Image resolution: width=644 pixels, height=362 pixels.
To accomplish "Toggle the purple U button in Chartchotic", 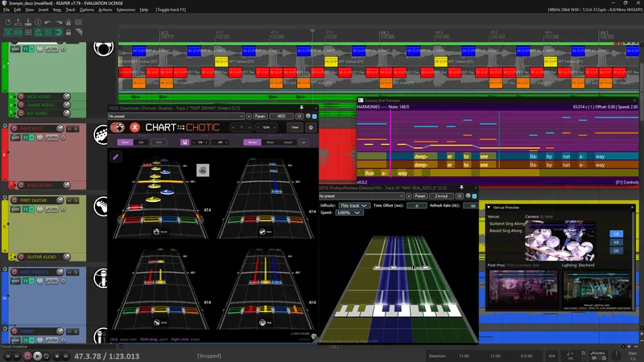I will click(184, 142).
